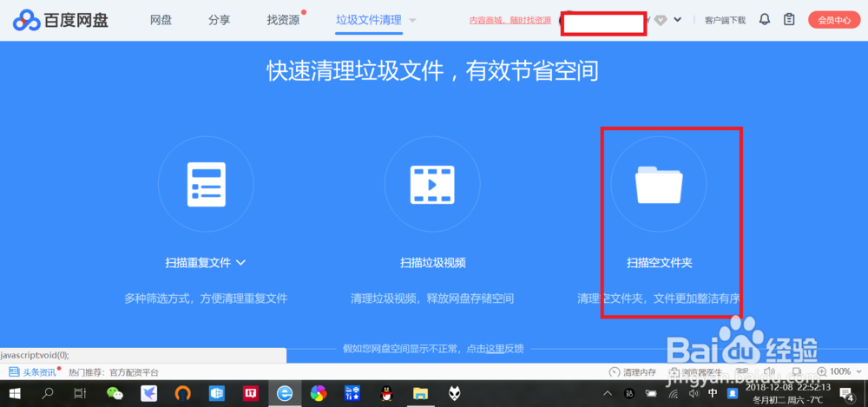Open the tray volume control
This screenshot has height=407, width=868.
tap(693, 394)
